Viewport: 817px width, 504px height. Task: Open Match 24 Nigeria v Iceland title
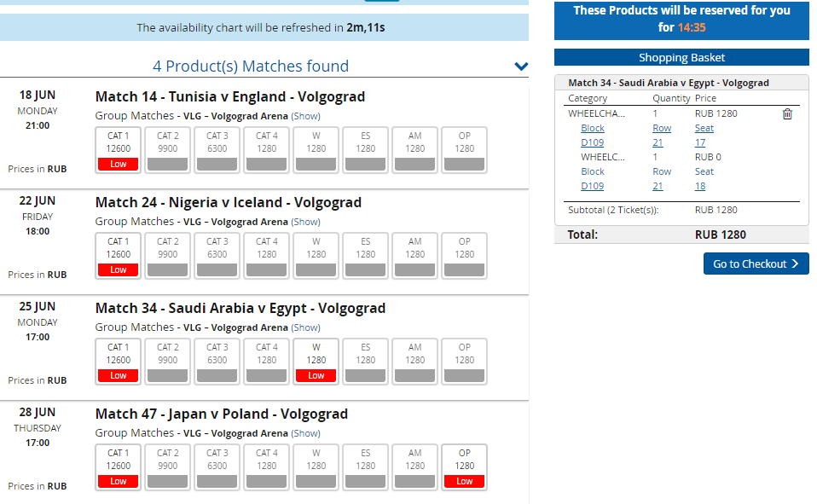click(x=229, y=202)
